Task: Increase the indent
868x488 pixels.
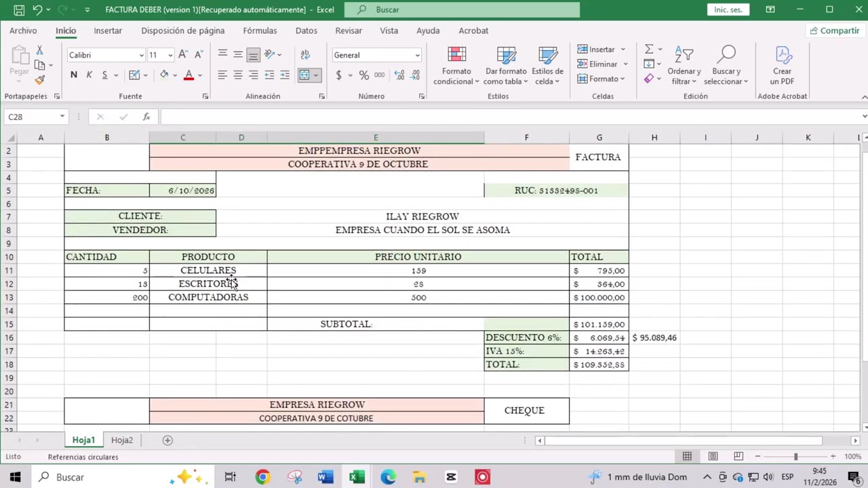Action: click(285, 75)
